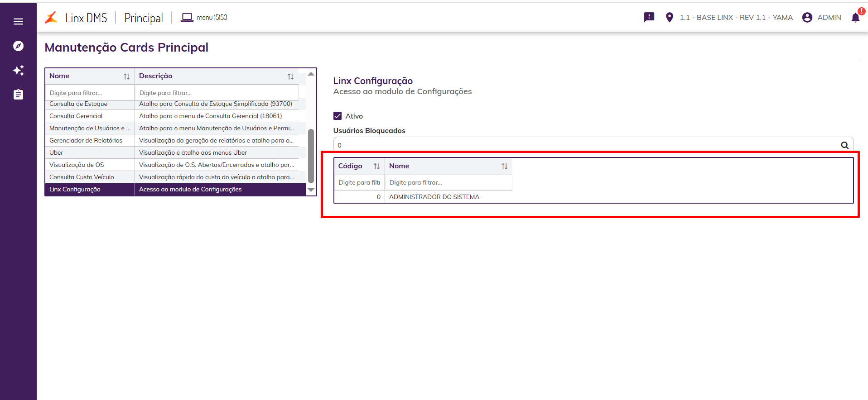Image resolution: width=868 pixels, height=400 pixels.
Task: Click 'Atalho para o menu Manutenção de Usuários' description
Action: [x=217, y=128]
